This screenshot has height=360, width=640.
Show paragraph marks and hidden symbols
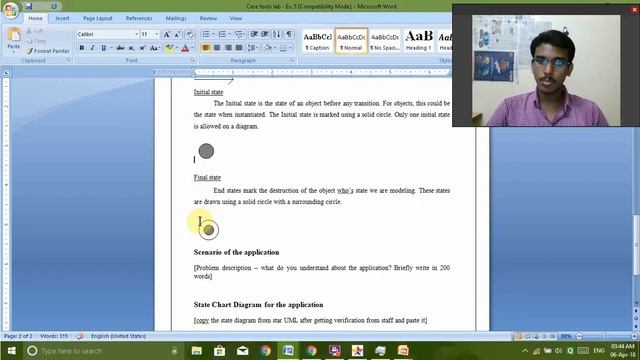coord(289,34)
